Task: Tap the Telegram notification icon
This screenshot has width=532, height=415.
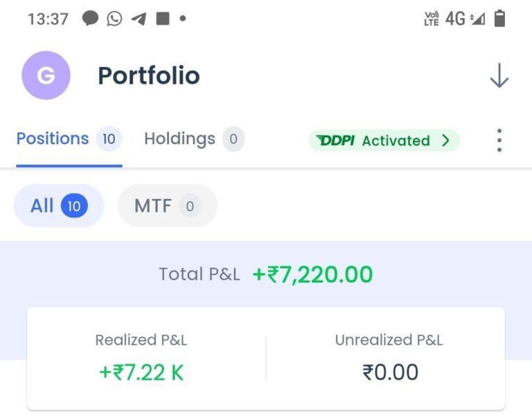Action: 139,19
